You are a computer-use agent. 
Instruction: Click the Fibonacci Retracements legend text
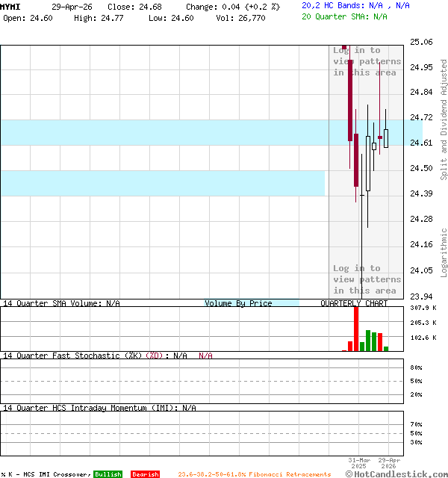(254, 474)
